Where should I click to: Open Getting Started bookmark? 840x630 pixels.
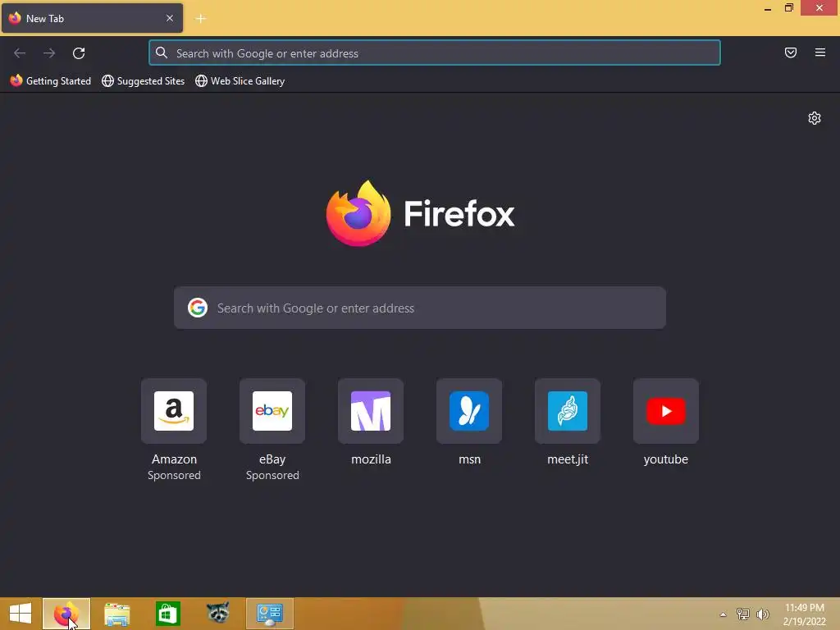click(51, 81)
